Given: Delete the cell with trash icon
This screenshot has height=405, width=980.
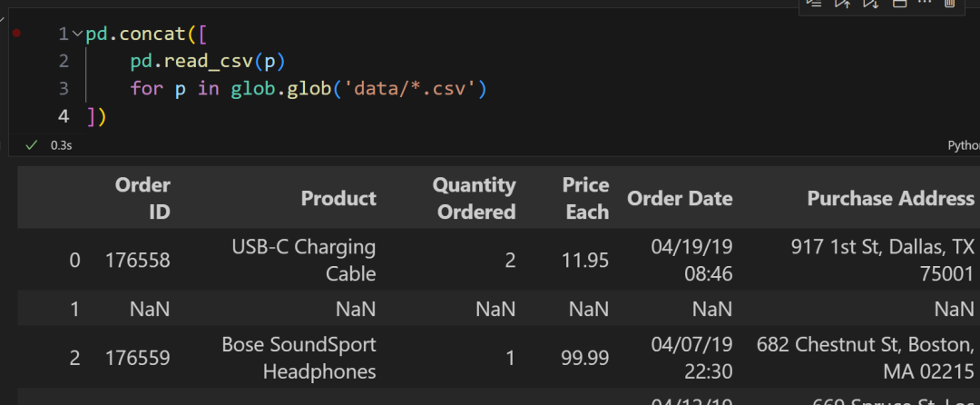Looking at the screenshot, I should coord(950,3).
